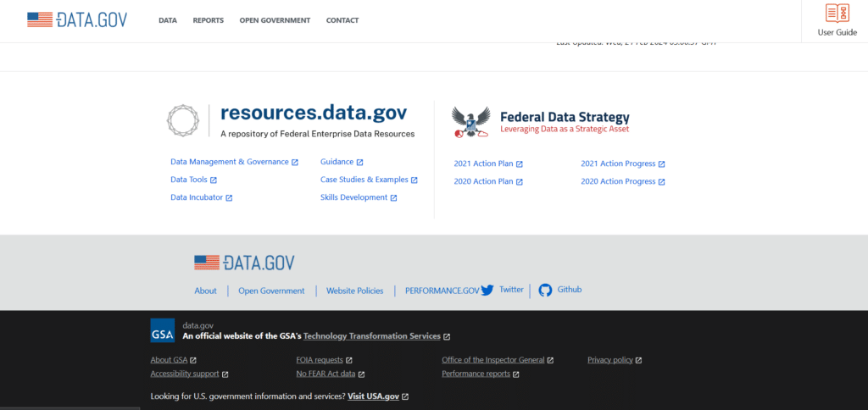Click external-link icon beside 2021 Action Plan
The width and height of the screenshot is (868, 410).
click(520, 164)
